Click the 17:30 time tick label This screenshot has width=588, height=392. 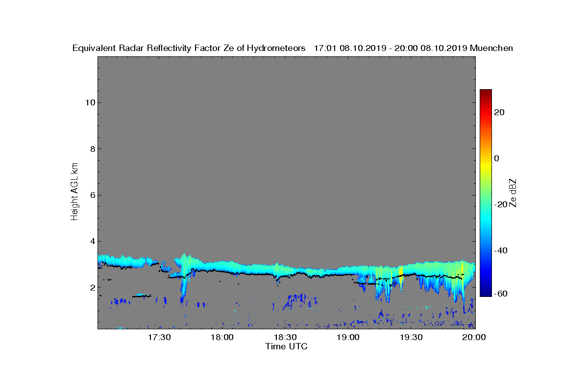pyautogui.click(x=159, y=338)
